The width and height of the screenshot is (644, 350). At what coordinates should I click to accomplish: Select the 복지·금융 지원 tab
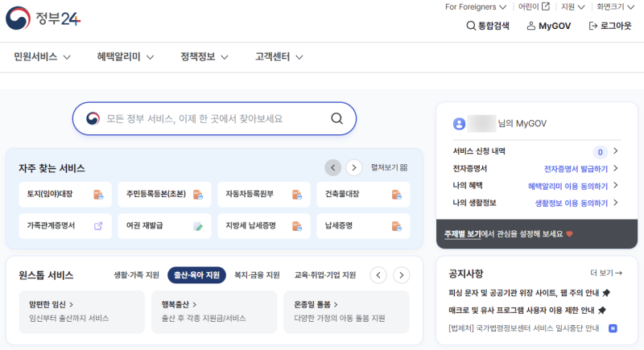tap(257, 275)
